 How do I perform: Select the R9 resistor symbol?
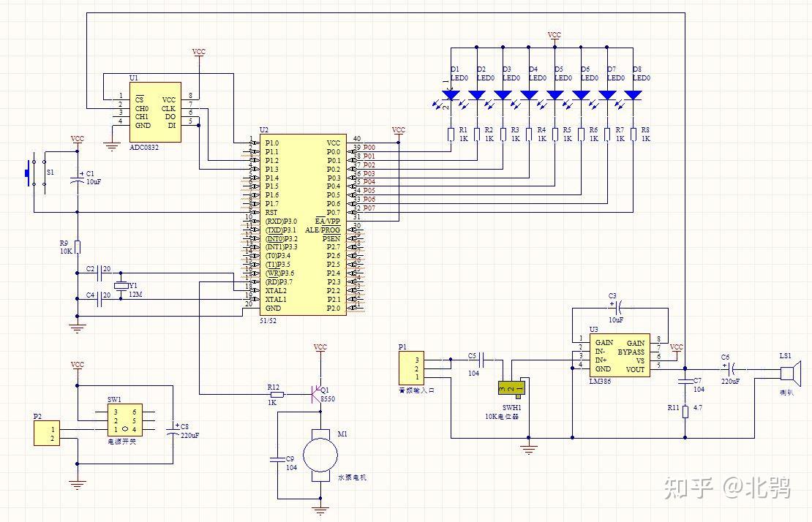point(78,247)
